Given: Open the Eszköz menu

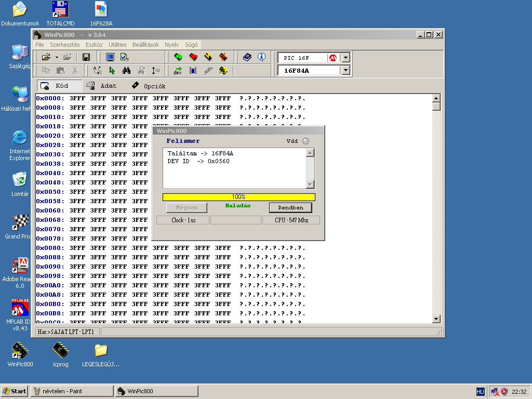Looking at the screenshot, I should point(94,45).
